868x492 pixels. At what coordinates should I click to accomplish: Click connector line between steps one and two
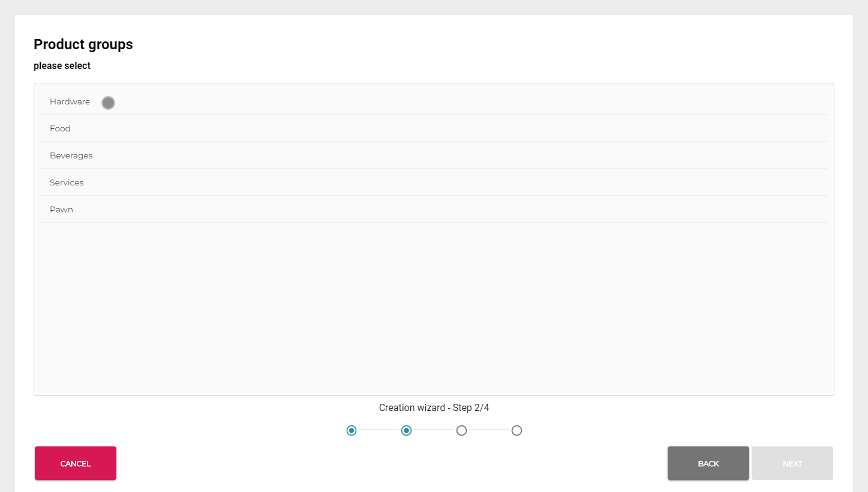379,430
